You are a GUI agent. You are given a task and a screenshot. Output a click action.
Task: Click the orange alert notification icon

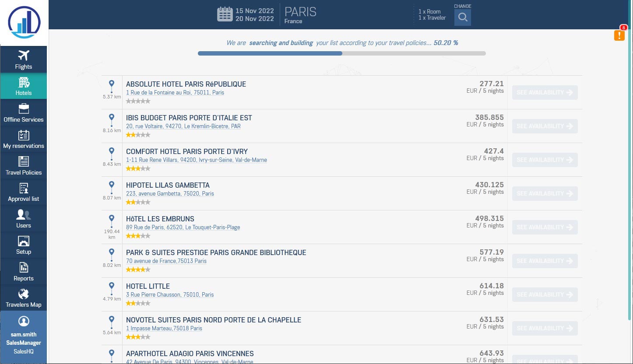pos(619,35)
